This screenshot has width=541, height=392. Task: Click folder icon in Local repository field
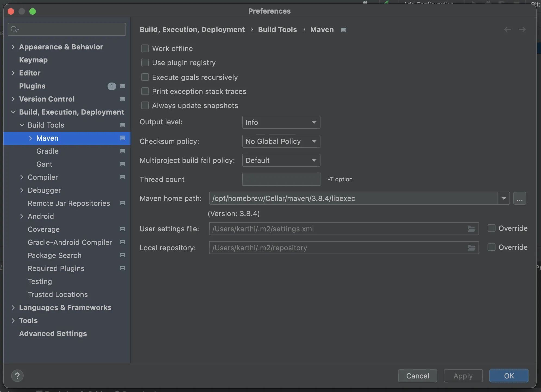coord(471,248)
